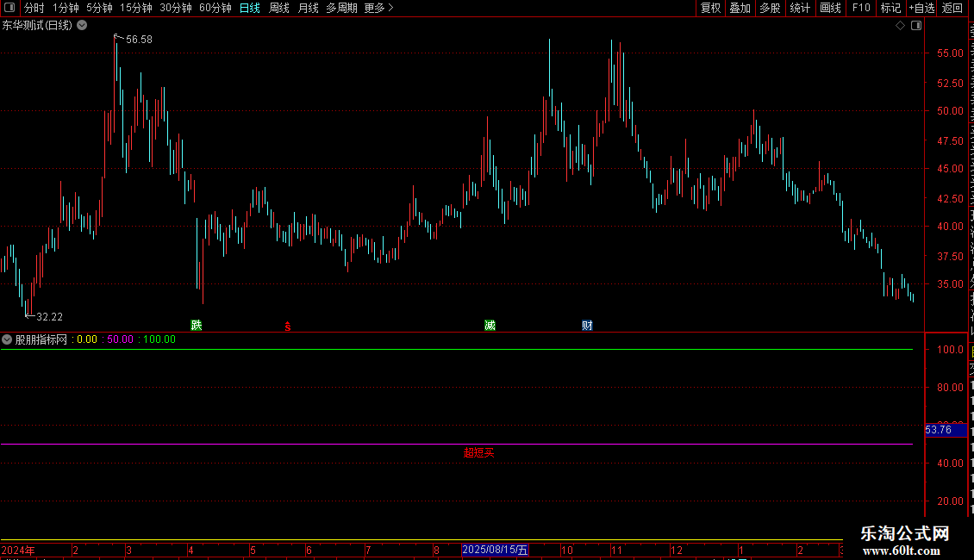974x560 pixels.
Task: Click the yellow 0.00 indicator value
Action: point(87,339)
